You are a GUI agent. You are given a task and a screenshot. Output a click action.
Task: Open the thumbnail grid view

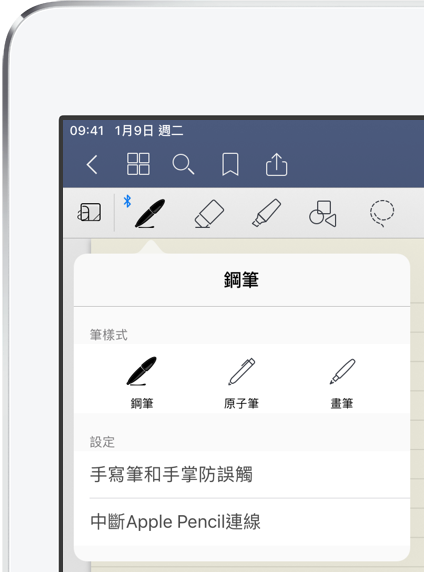138,164
